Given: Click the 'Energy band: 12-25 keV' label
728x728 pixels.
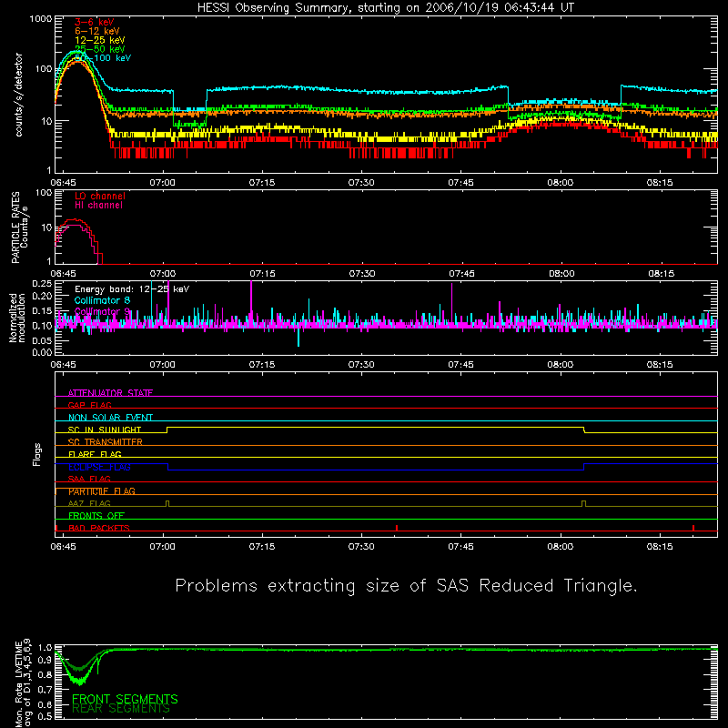Looking at the screenshot, I should (x=132, y=289).
